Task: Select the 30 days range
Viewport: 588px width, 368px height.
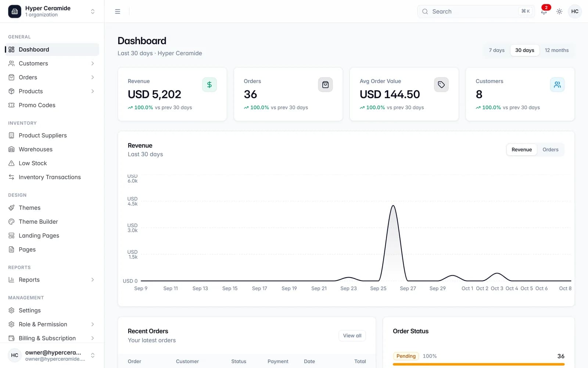Action: 524,50
